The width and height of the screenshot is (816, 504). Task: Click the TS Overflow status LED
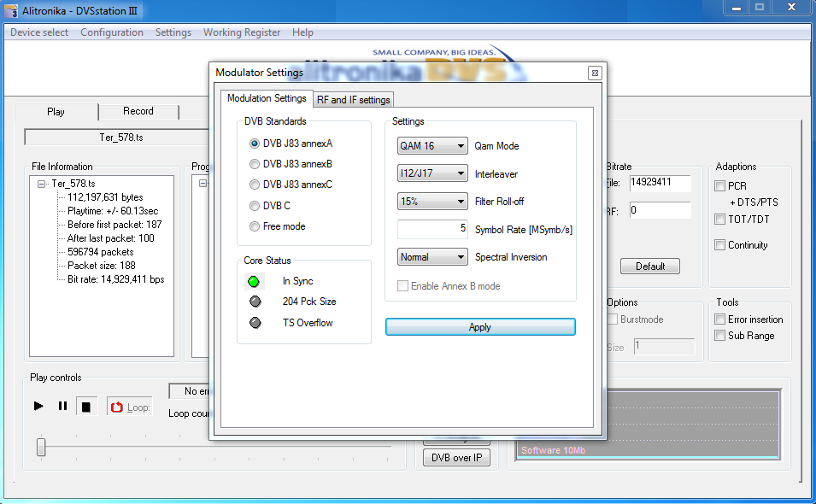click(255, 323)
